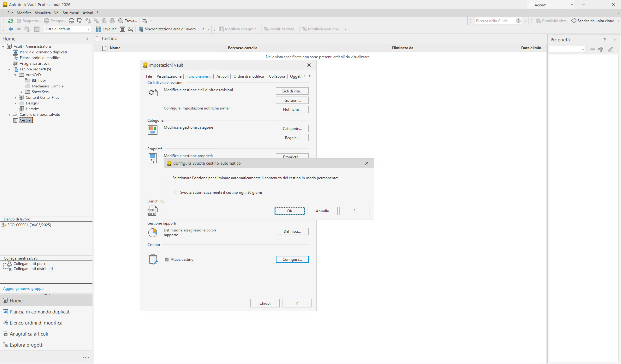Uncheck the Attiva cestino checkbox
This screenshot has width=621, height=364.
point(167,259)
